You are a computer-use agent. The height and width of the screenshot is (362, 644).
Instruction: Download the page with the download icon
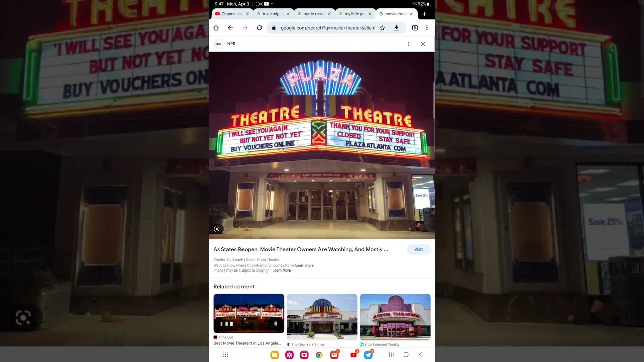coord(396,28)
